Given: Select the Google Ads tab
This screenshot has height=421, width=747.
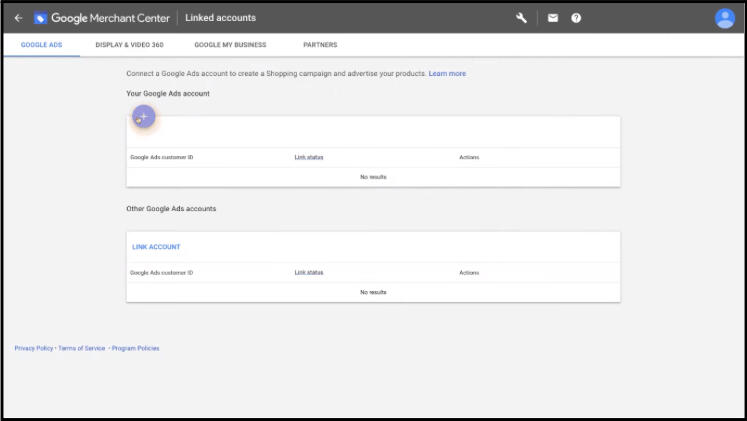Looking at the screenshot, I should coord(41,45).
